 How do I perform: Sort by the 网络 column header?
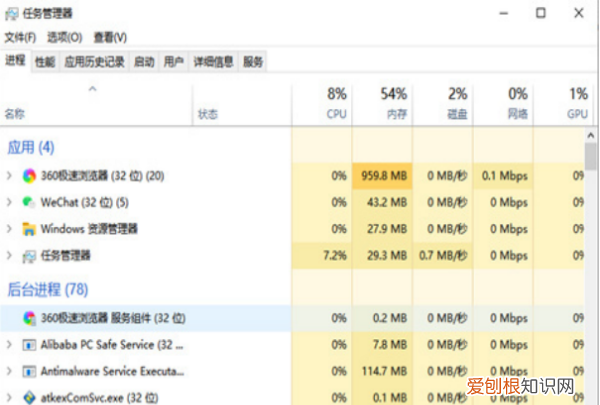(x=503, y=104)
